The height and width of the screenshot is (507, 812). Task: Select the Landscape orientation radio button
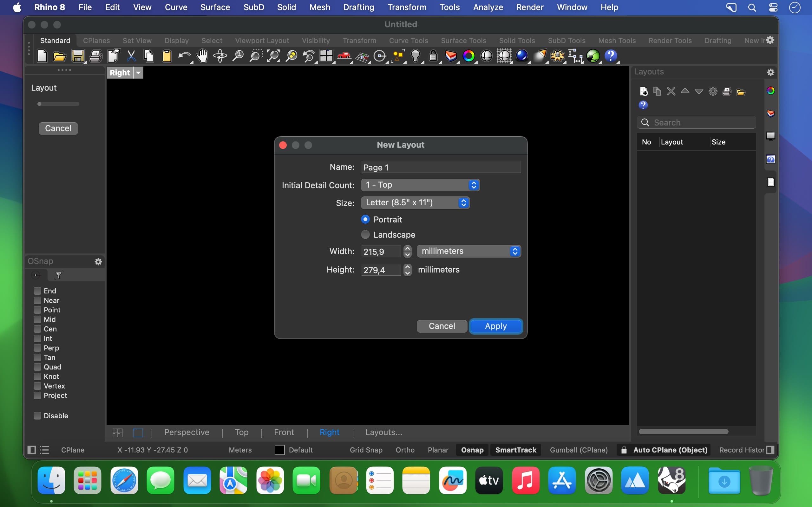pyautogui.click(x=365, y=234)
